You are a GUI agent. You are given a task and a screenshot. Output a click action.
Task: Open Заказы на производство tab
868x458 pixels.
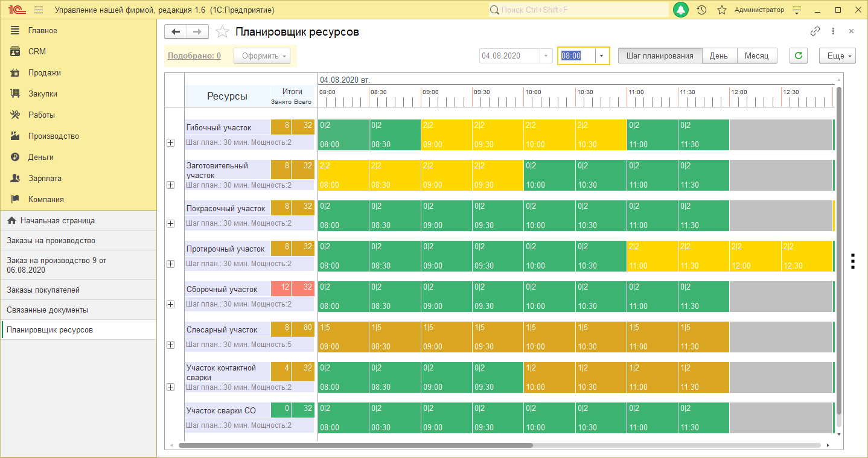tap(51, 240)
